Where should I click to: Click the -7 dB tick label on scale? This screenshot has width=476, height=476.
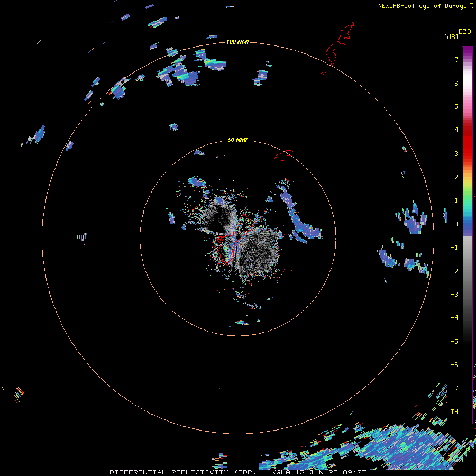454,388
